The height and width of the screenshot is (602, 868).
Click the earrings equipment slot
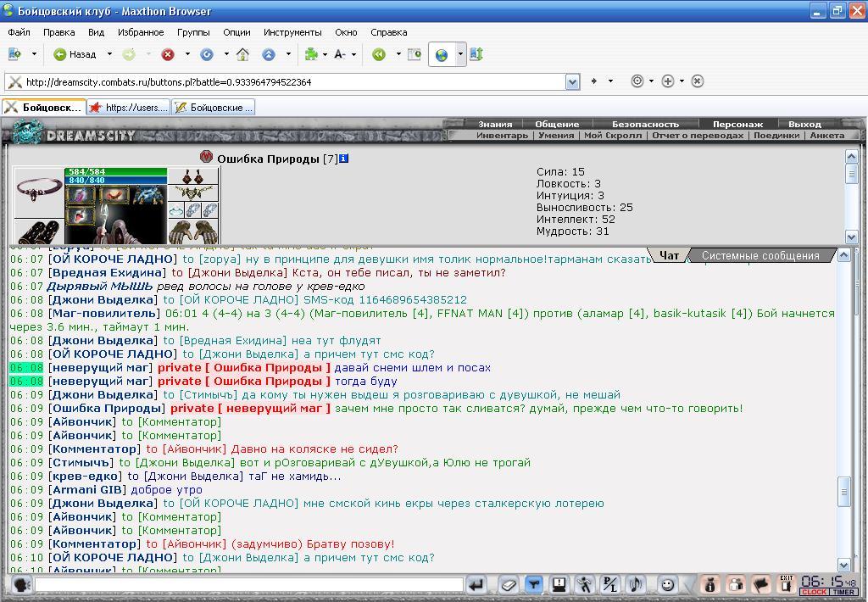coord(193,176)
